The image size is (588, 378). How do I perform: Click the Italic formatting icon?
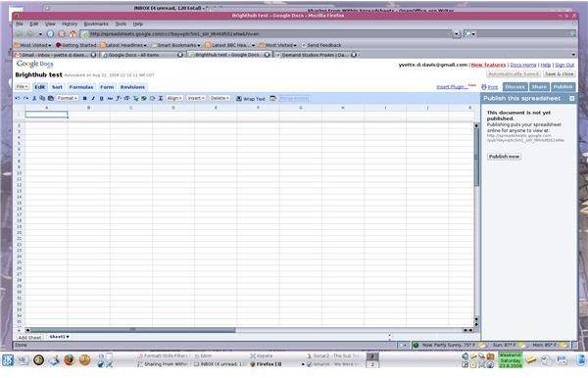coord(93,98)
